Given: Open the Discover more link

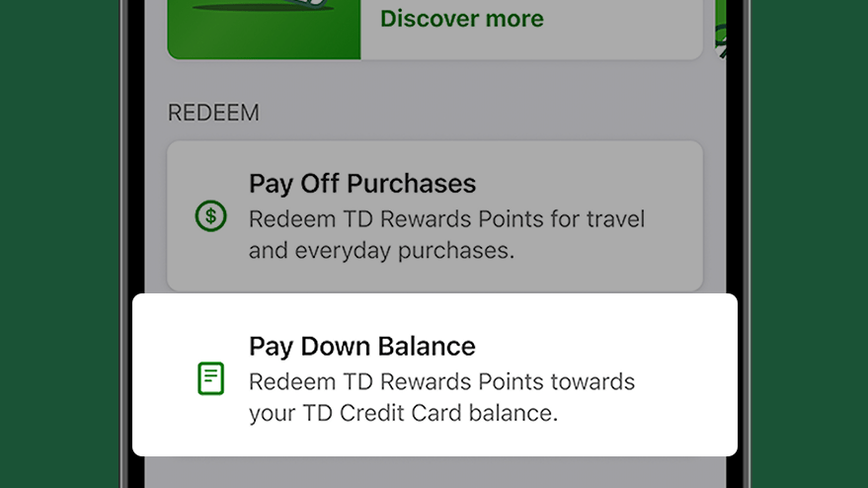Looking at the screenshot, I should (x=462, y=19).
